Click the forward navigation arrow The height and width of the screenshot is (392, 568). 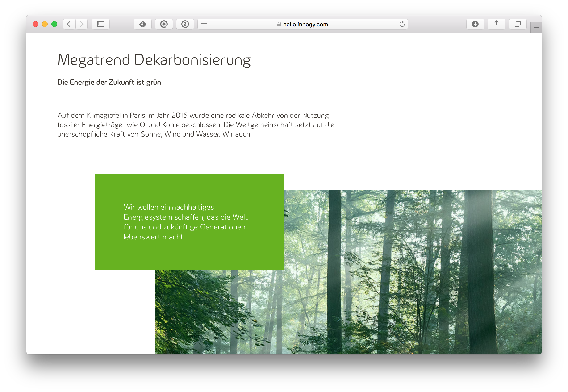point(82,24)
